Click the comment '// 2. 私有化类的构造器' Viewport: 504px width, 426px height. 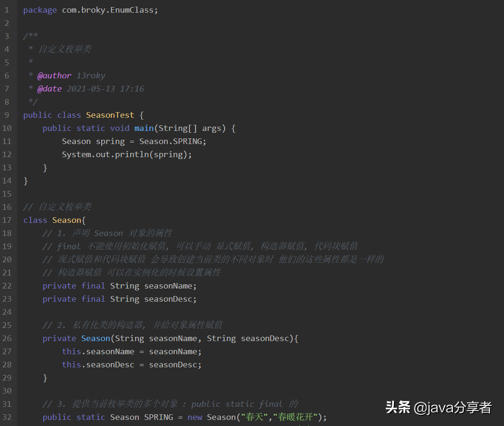coord(132,325)
